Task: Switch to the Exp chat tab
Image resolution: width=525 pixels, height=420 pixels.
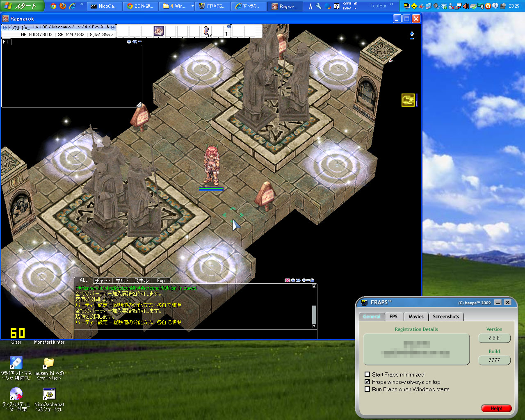Action: [x=161, y=281]
